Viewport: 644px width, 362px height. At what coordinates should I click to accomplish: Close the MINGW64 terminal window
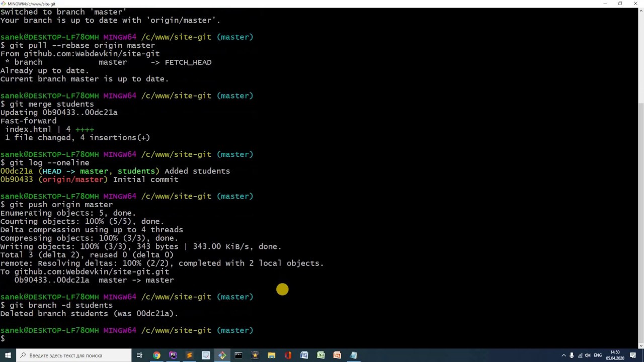point(635,4)
